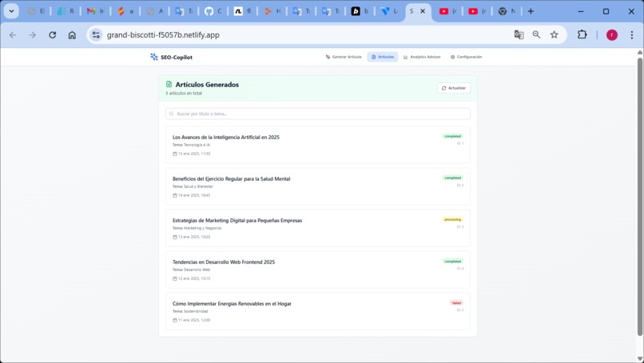The width and height of the screenshot is (644, 363).
Task: Click date 12 ene 2025, 15:15
Action: [194, 278]
